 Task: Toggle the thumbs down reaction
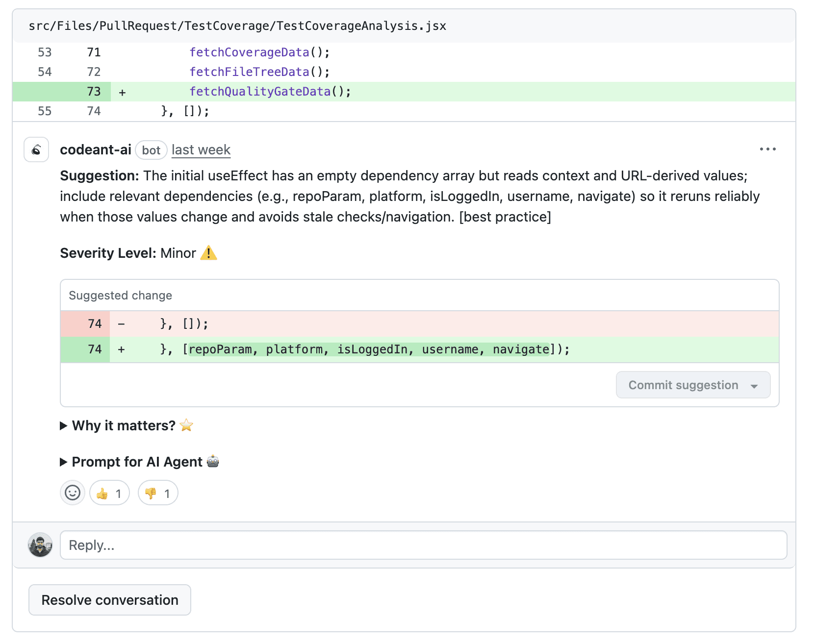pos(158,493)
